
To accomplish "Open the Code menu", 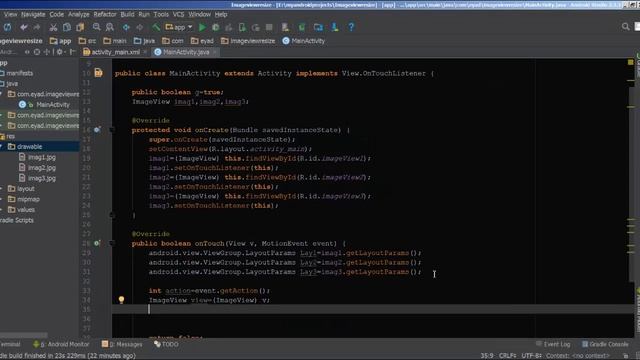I will [56, 14].
